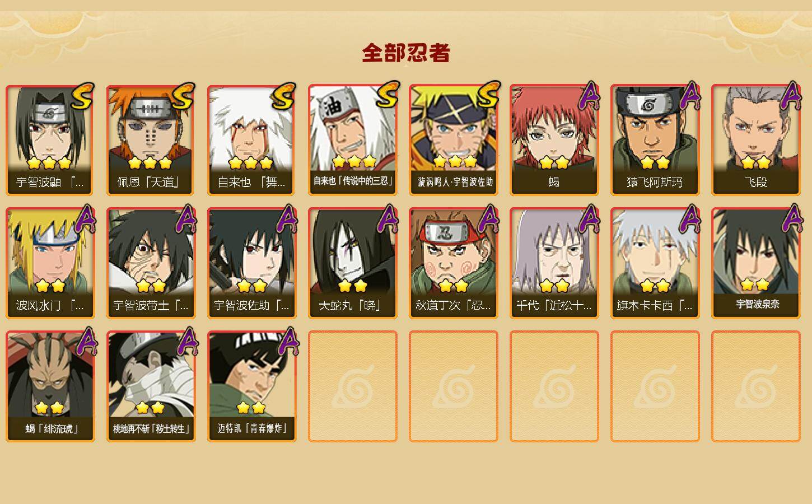Open the 自来也「传说中的三忍」 card
812x504 pixels.
tap(353, 140)
